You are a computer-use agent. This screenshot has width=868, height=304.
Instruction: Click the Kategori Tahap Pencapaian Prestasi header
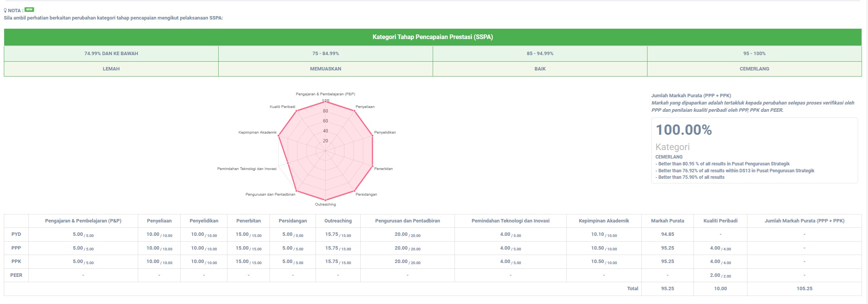433,37
